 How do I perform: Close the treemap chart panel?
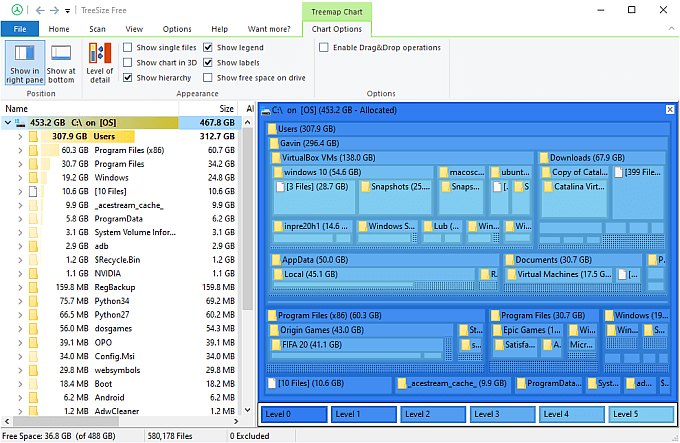coord(670,109)
